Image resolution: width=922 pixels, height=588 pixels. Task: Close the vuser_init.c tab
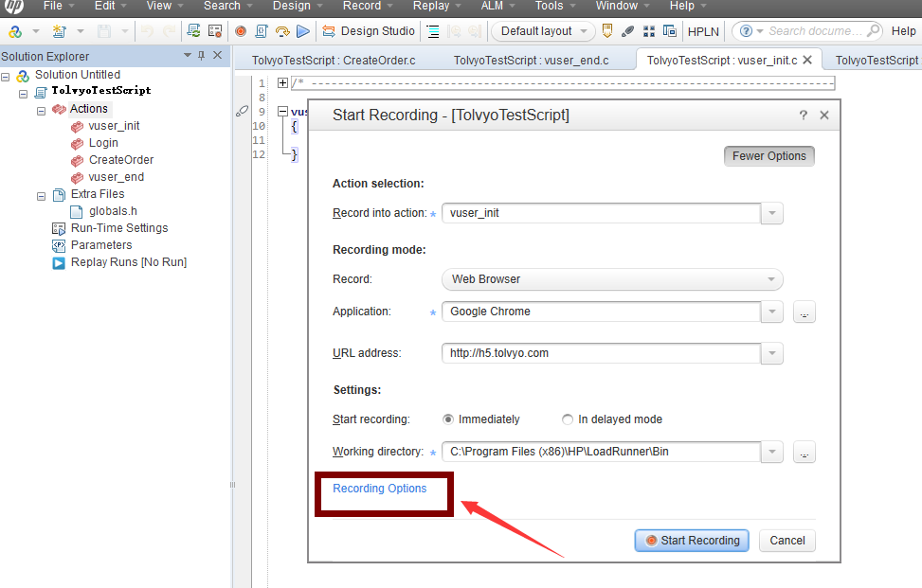[x=807, y=60]
